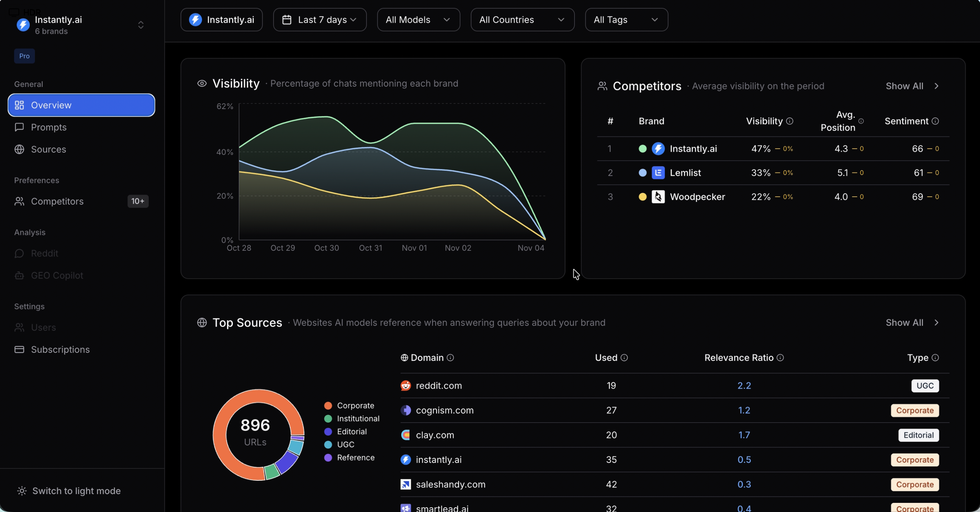Click the Editorial type tag for clay.com
Viewport: 980px width, 512px height.
pos(919,435)
